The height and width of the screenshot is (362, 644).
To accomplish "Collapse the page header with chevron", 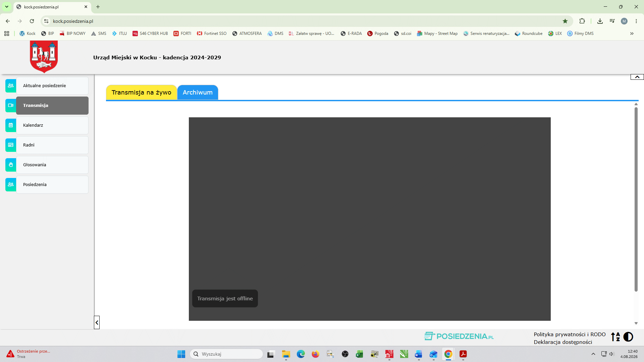I will [637, 77].
